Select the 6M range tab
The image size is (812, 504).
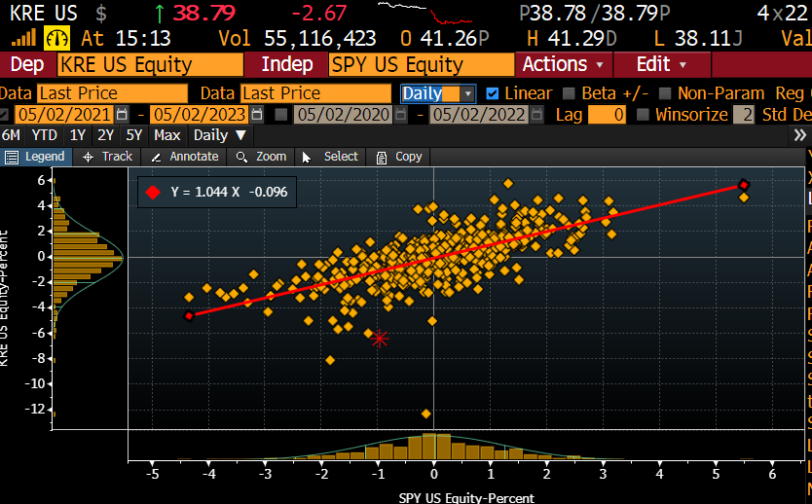coord(11,135)
